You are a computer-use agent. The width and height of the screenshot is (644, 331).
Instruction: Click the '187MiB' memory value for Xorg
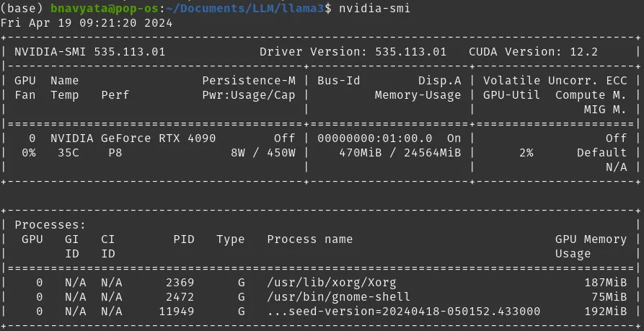(605, 283)
